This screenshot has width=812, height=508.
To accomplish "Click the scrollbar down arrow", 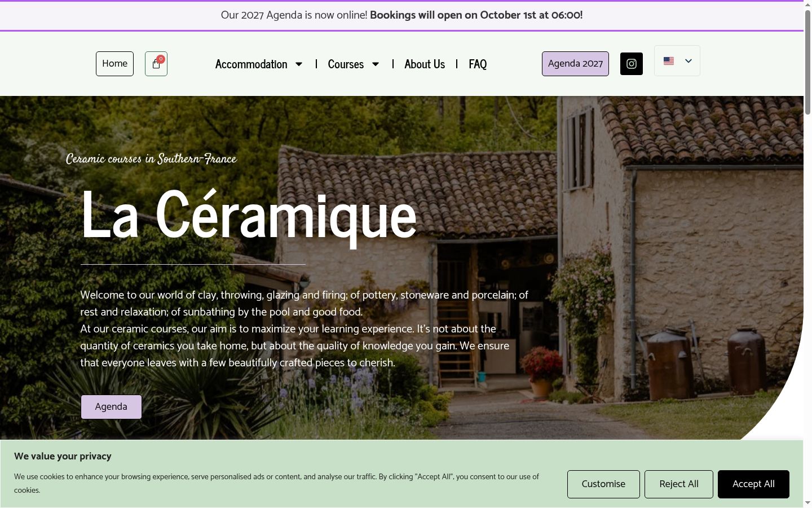I will coord(807,503).
